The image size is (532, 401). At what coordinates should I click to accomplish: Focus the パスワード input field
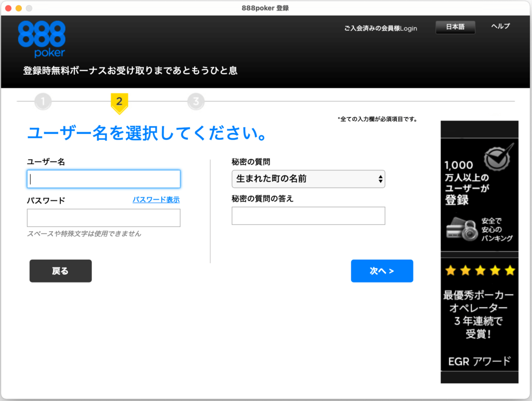(103, 218)
